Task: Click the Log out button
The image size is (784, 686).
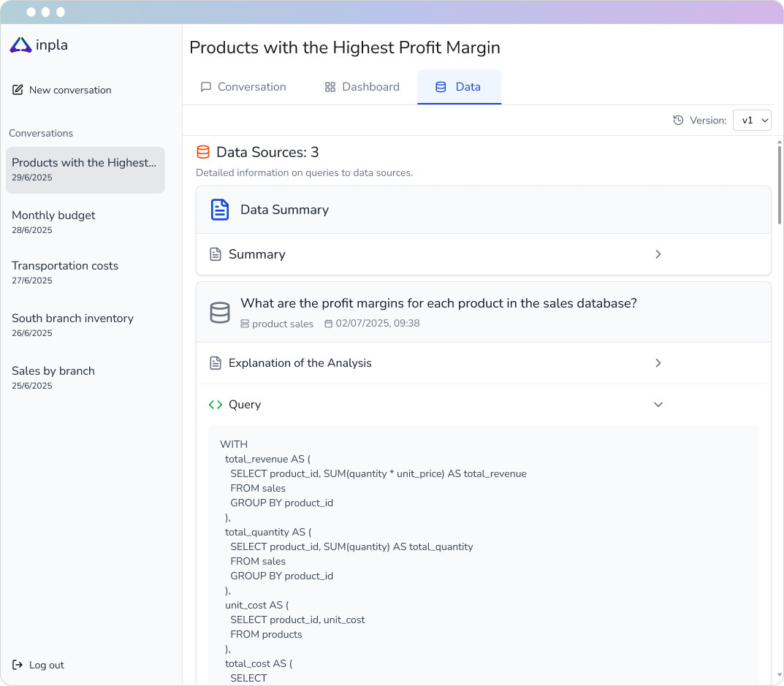Action: pos(39,665)
